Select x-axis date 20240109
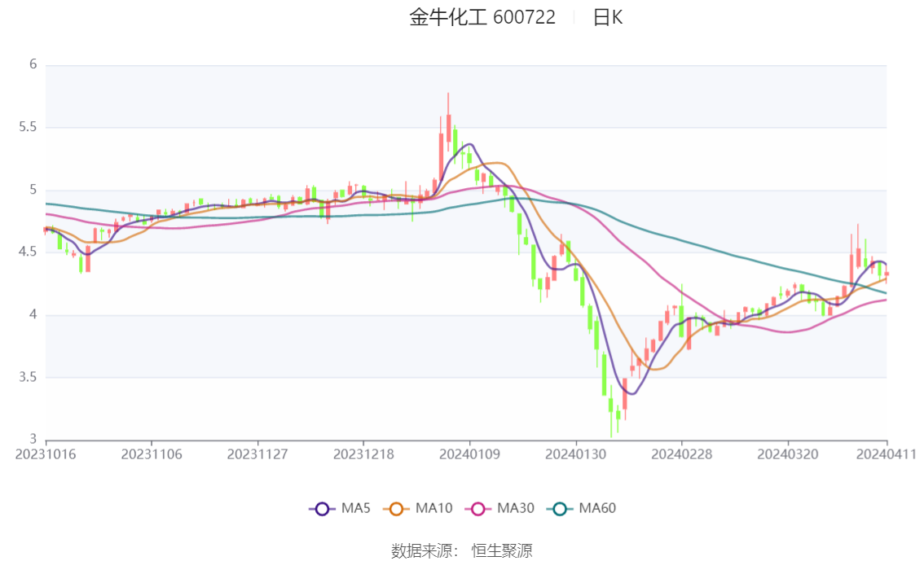This screenshot has width=924, height=561. coord(469,454)
